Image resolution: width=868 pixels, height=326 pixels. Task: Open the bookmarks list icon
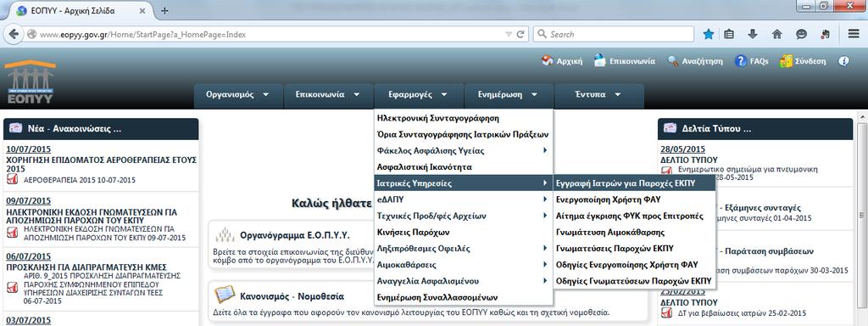click(x=729, y=34)
